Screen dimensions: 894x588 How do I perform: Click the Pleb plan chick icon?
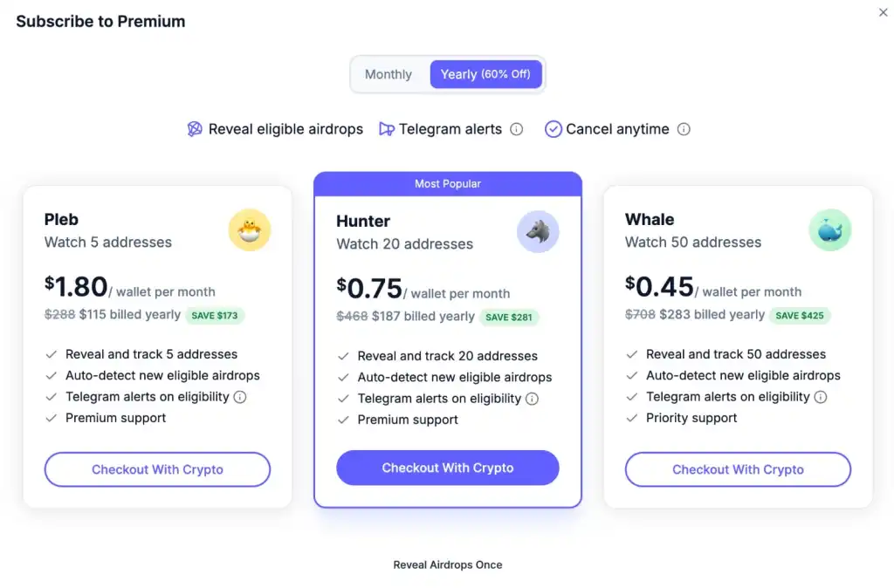[x=250, y=229]
